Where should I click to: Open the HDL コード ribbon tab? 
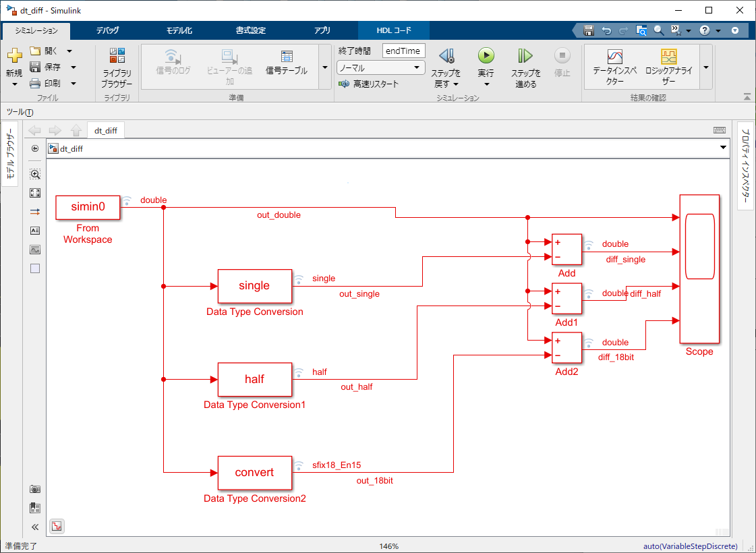pos(394,30)
